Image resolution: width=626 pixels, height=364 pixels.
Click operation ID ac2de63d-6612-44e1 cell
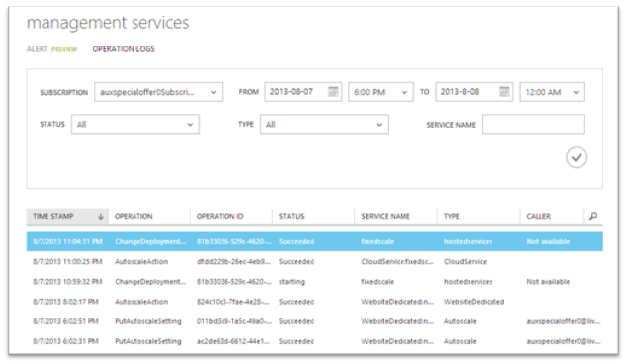[x=233, y=341]
